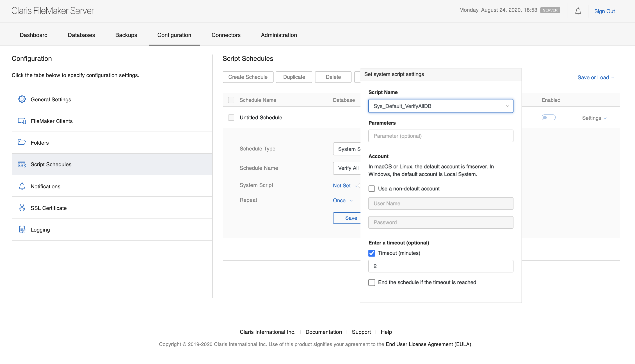This screenshot has width=635, height=364.
Task: Click the Untitled Schedule row name
Action: pos(261,118)
